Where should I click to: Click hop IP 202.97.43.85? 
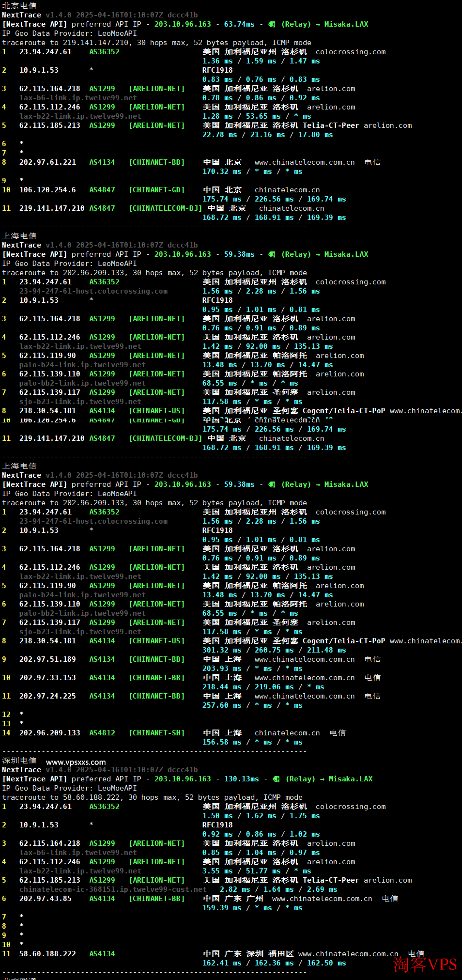pyautogui.click(x=46, y=899)
